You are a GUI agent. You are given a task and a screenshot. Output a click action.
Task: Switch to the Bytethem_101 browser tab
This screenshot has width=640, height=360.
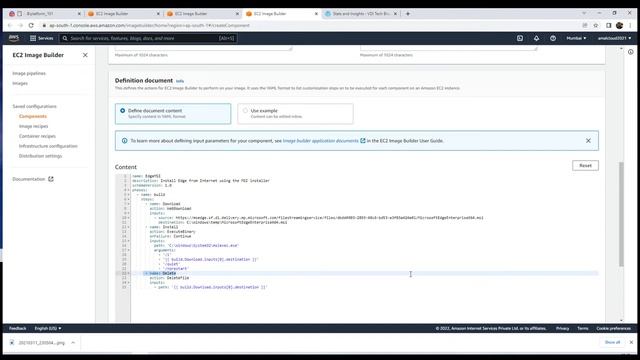coord(44,13)
